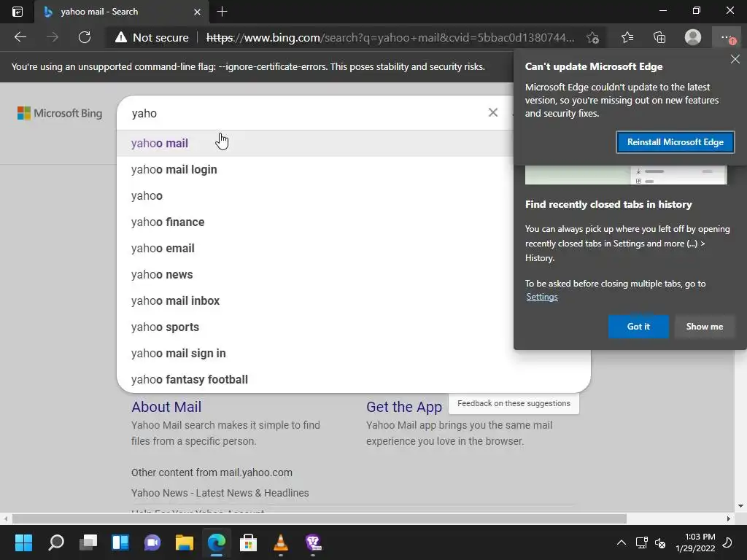Select the 'yahoo finance' suggestion
The height and width of the screenshot is (560, 747).
[314, 222]
